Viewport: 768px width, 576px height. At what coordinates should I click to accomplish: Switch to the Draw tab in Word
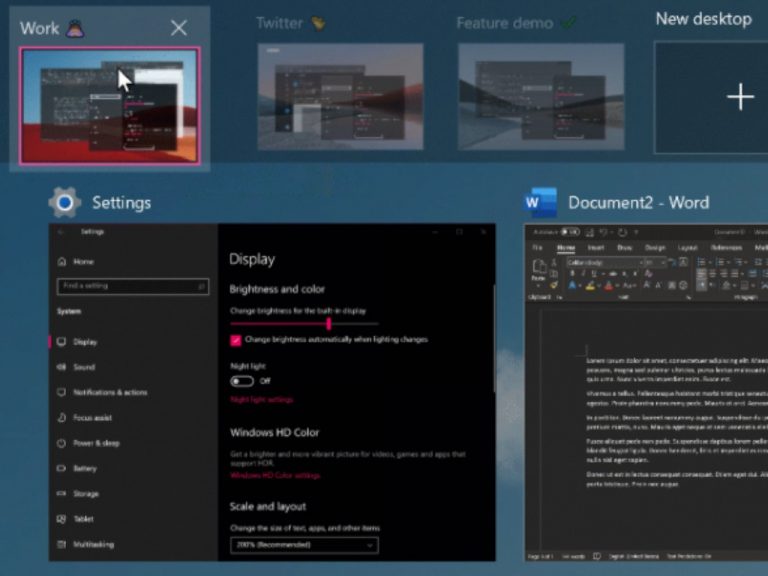624,248
